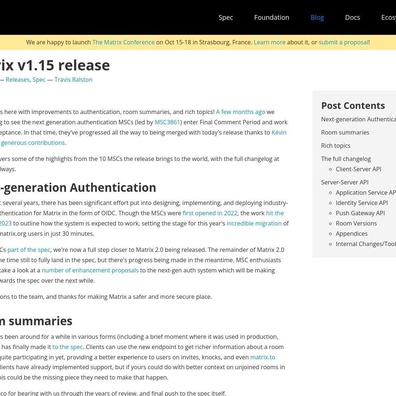Jump to Room Versions contents entry
The image size is (396, 396).
pos(356,223)
